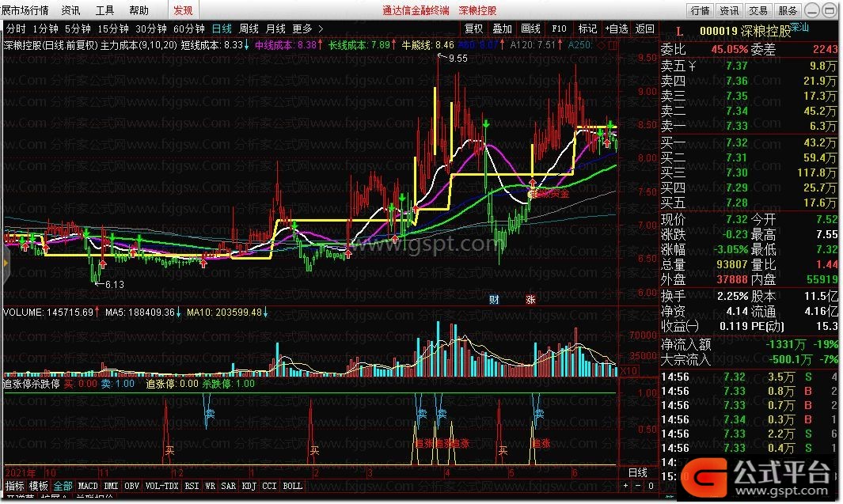
Task: Add stock with +自选
Action: click(x=616, y=28)
